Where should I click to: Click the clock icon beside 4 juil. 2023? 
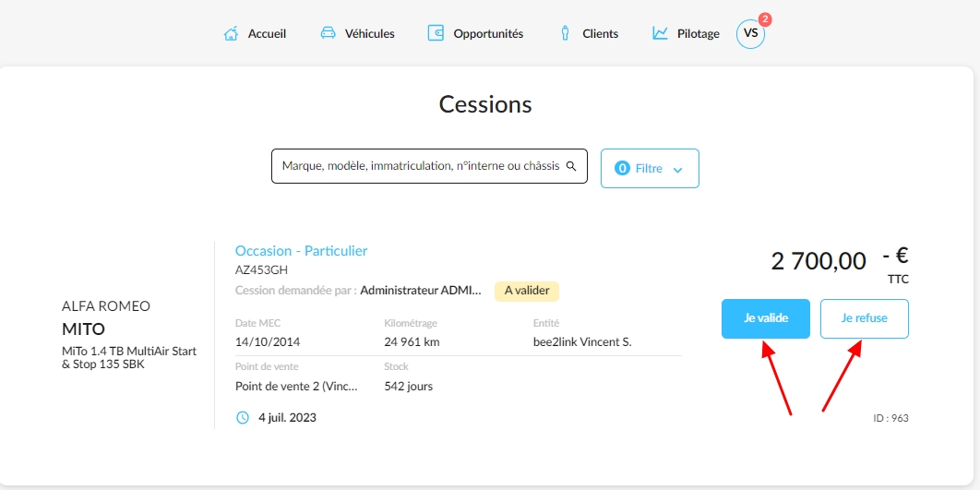[x=243, y=417]
